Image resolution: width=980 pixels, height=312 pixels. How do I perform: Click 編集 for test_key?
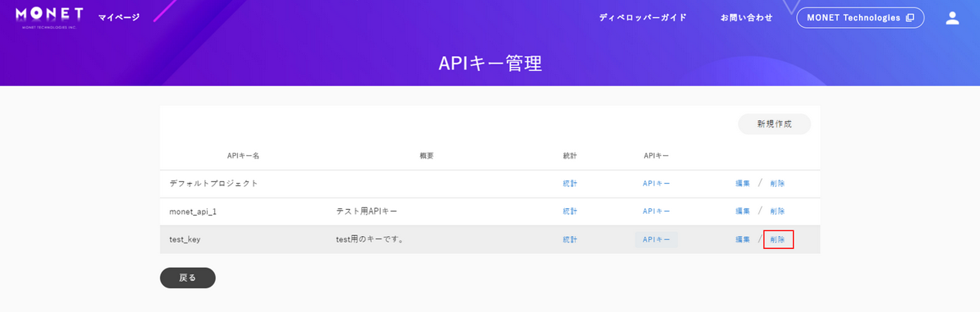[x=742, y=239]
